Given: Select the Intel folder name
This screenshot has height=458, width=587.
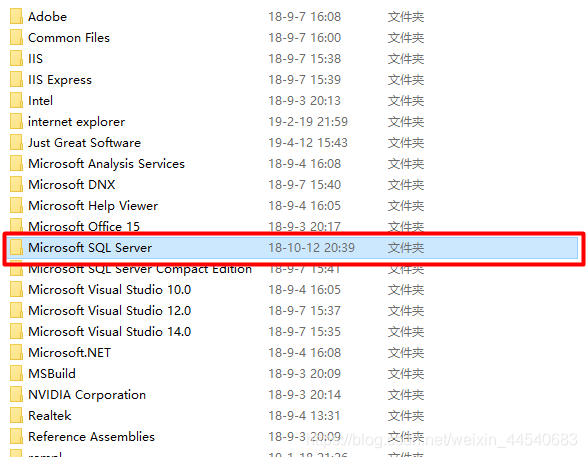Looking at the screenshot, I should (x=40, y=100).
